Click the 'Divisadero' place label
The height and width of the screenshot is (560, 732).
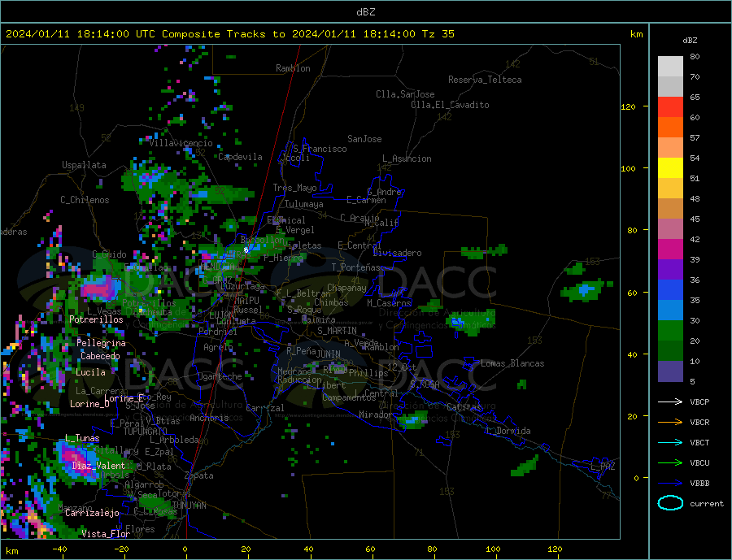coord(397,253)
